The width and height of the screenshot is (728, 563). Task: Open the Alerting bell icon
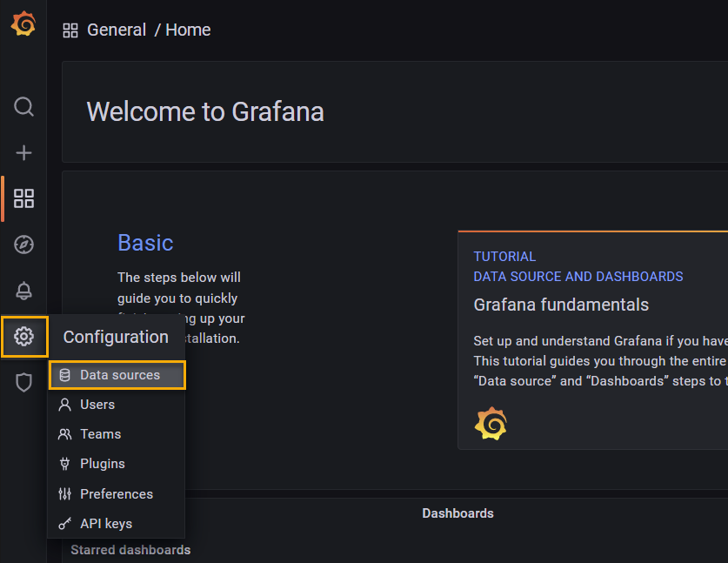23,291
